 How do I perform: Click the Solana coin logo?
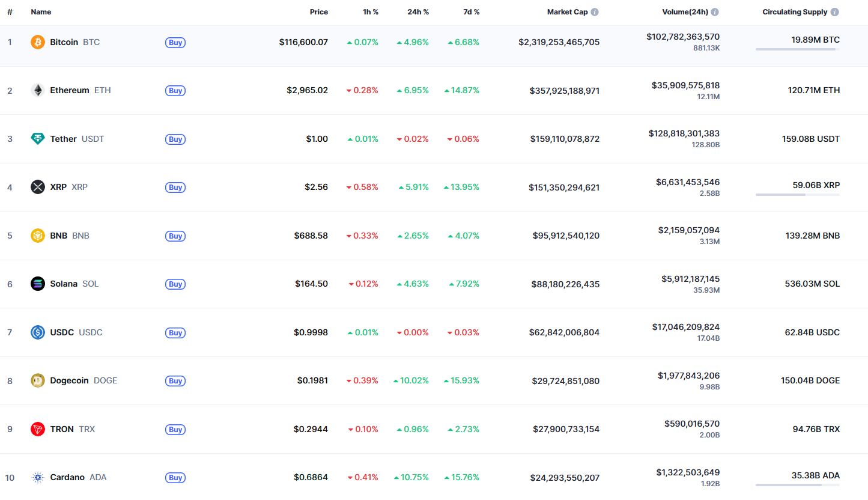38,284
